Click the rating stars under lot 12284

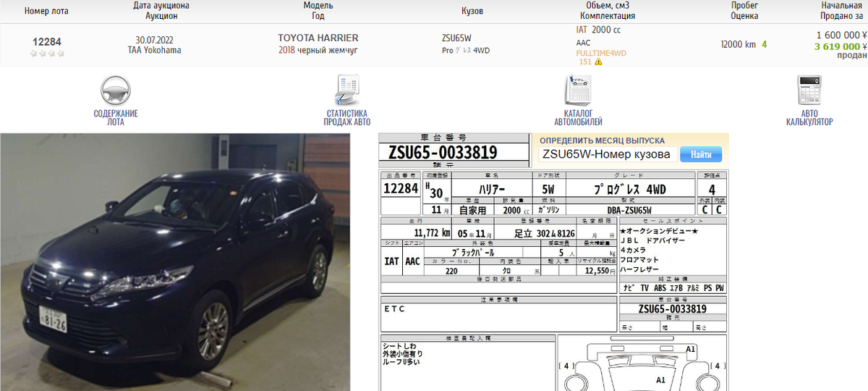[x=46, y=54]
